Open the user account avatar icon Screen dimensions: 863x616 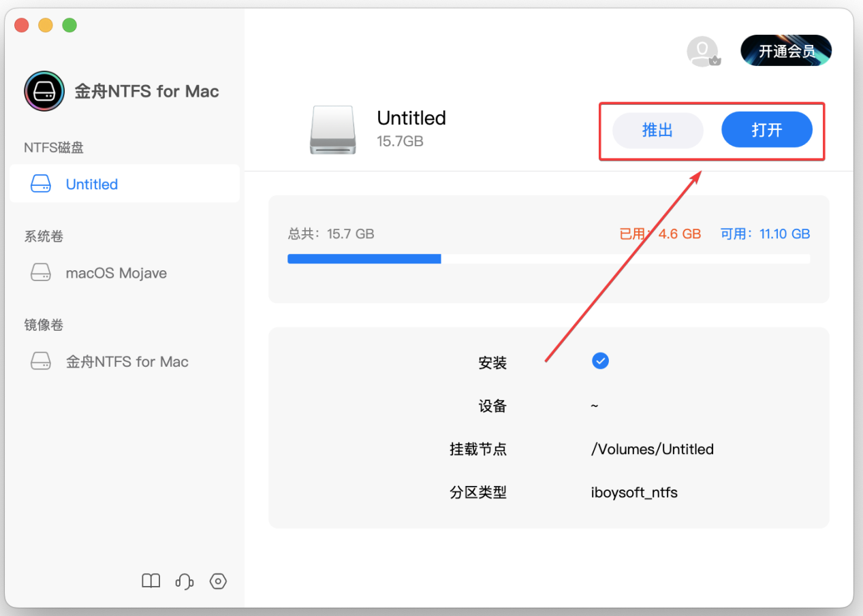703,51
